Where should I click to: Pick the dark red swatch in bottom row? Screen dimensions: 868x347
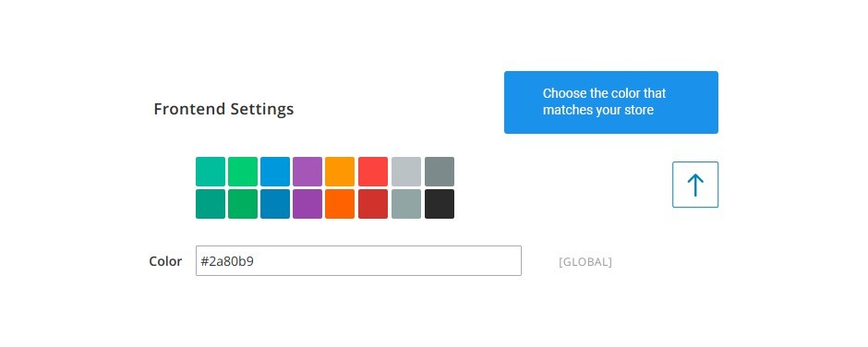[x=372, y=204]
